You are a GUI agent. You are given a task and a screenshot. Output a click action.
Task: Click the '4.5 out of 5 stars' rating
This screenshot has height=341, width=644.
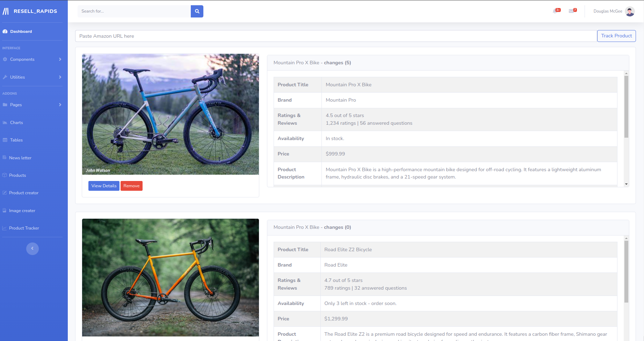click(345, 115)
